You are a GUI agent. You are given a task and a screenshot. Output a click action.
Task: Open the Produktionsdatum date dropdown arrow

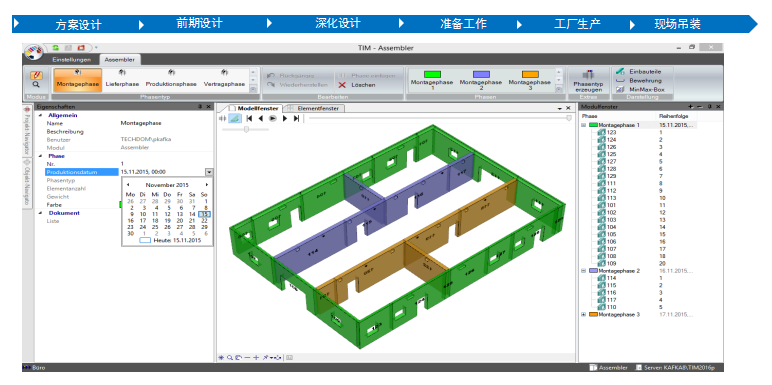tap(209, 172)
